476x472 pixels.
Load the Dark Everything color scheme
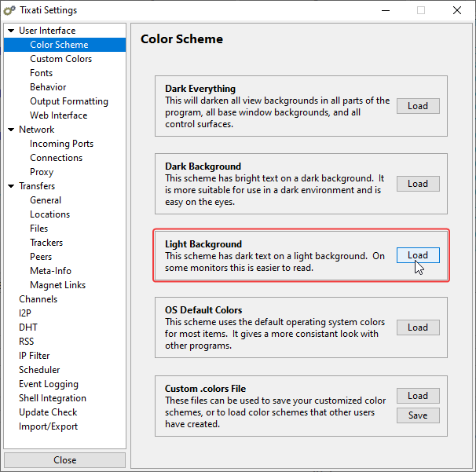pos(417,106)
